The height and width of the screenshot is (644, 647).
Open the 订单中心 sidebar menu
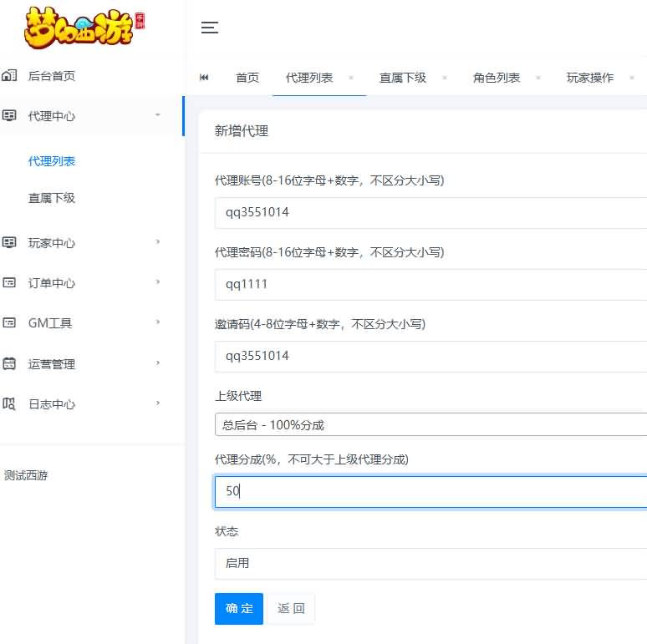91,283
